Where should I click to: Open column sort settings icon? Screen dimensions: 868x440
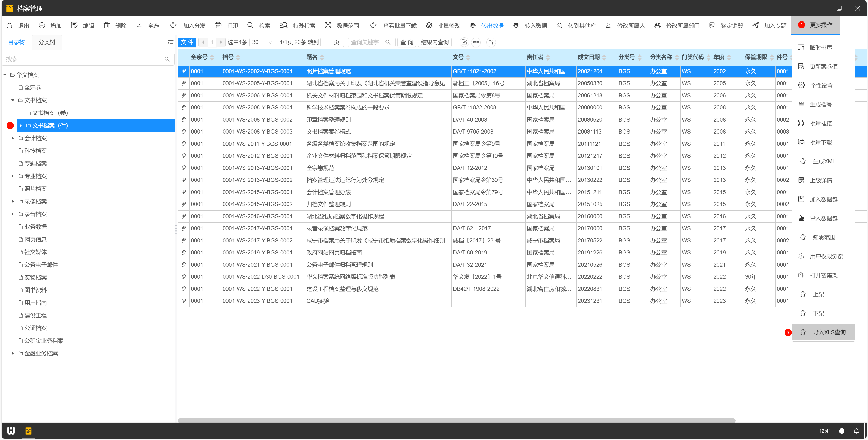point(491,42)
